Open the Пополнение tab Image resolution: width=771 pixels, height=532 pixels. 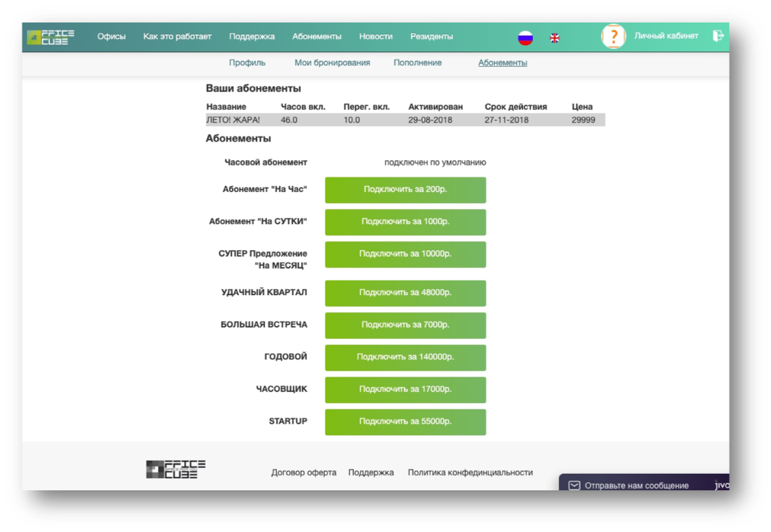[x=417, y=63]
